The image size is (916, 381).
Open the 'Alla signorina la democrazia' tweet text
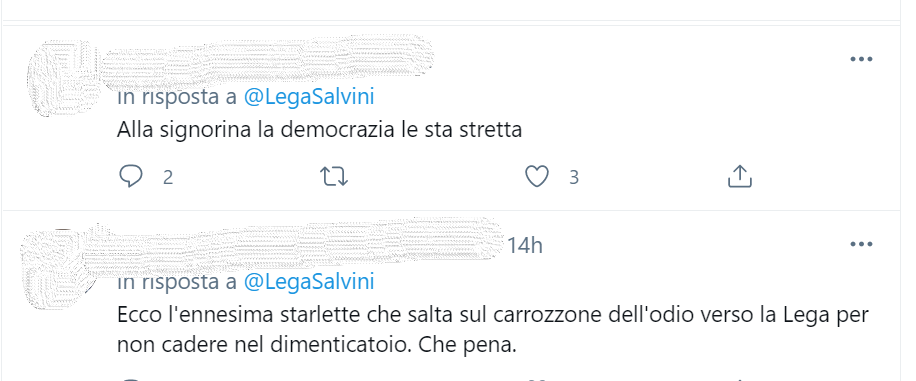point(319,130)
